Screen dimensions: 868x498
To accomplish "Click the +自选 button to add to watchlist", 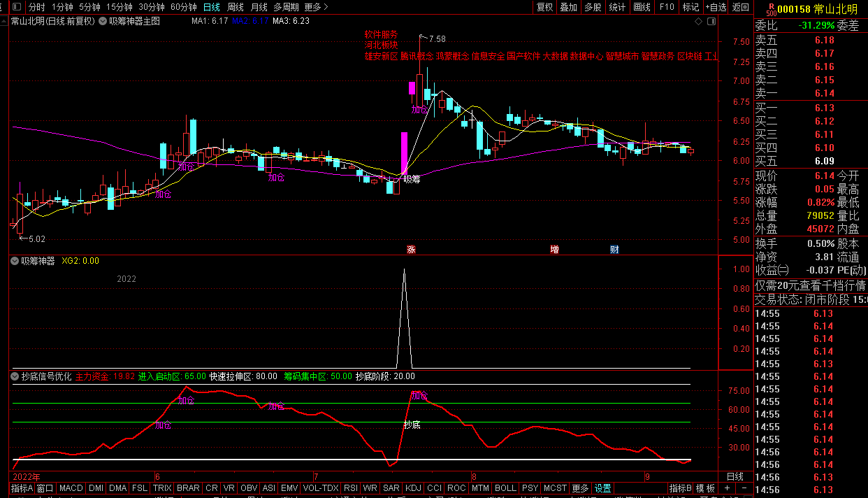I will point(716,7).
